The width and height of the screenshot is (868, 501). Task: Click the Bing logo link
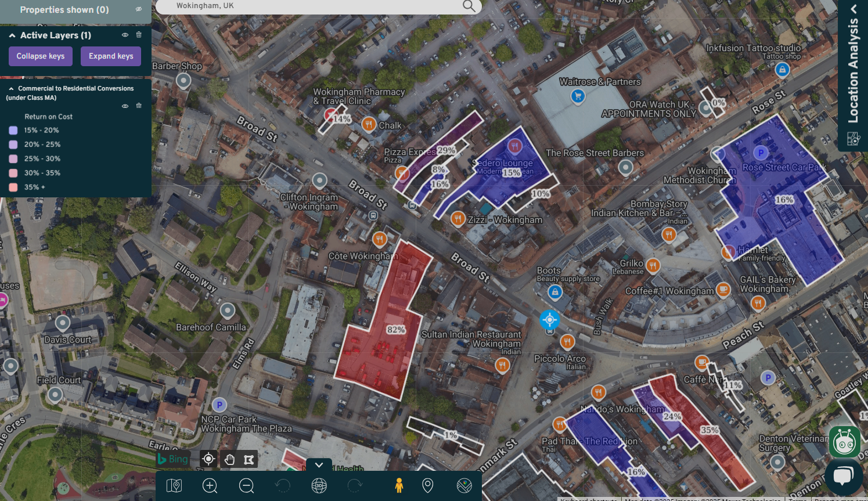173,459
